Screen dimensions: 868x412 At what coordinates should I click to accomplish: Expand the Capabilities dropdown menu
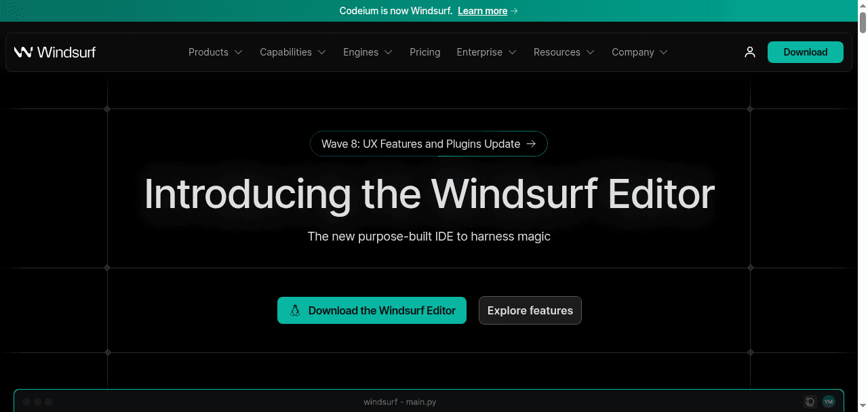point(292,52)
